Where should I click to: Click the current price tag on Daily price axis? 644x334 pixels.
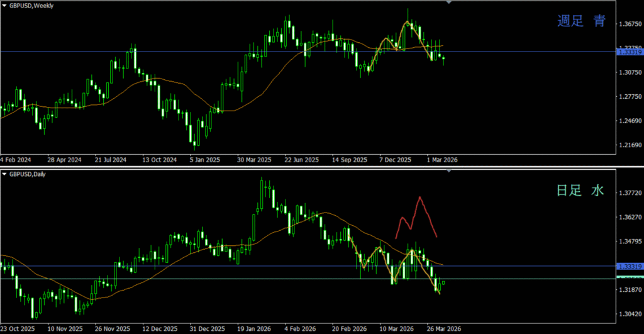point(628,278)
